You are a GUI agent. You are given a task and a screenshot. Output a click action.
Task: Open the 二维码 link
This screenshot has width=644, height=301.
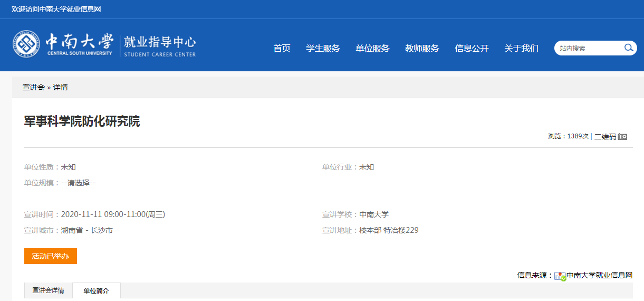pyautogui.click(x=605, y=137)
